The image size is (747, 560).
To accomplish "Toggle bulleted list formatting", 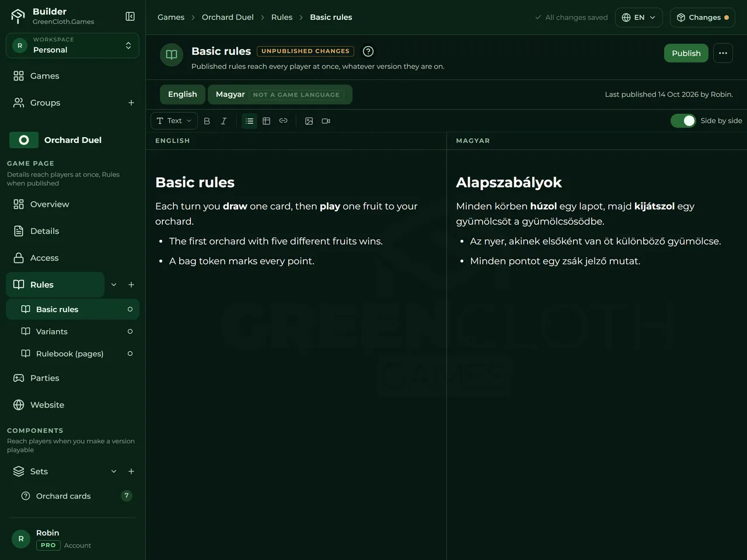I will (250, 121).
